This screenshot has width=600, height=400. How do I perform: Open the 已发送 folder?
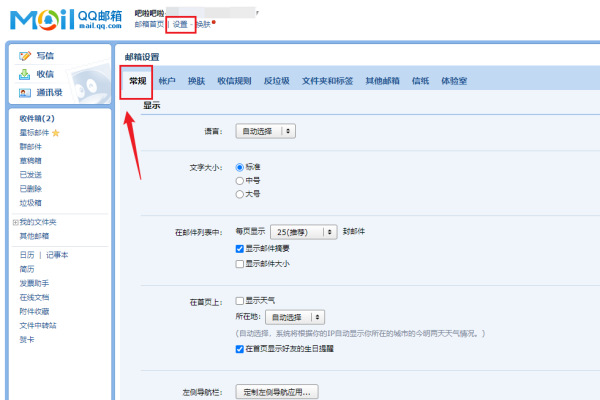pos(31,175)
